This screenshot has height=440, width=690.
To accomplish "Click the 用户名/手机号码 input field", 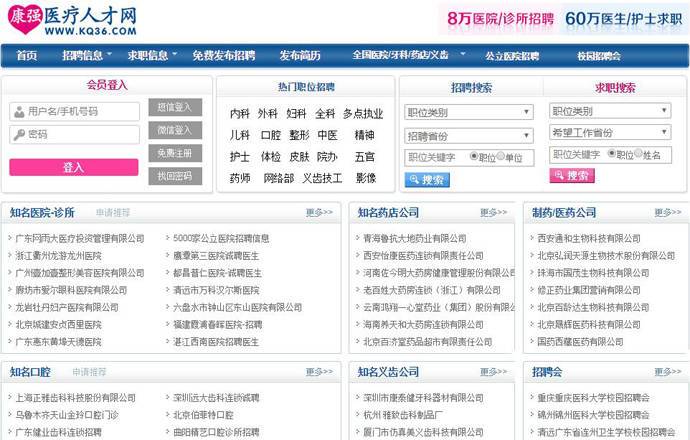I will click(82, 111).
